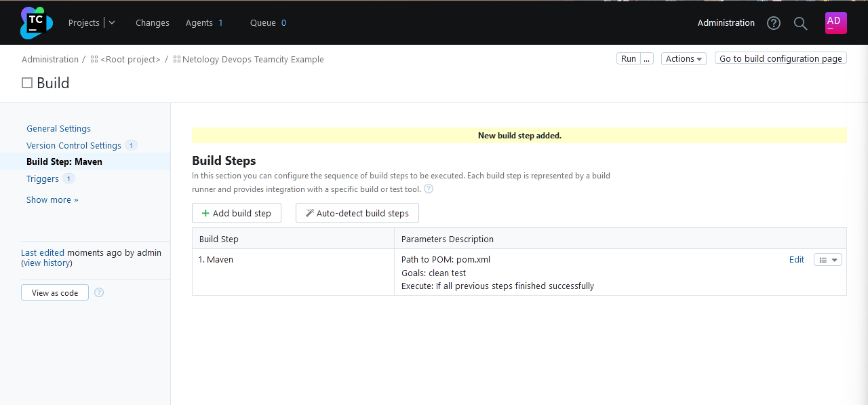Screen dimensions: 868x405
Task: Expand the Projects dropdown arrow
Action: pos(112,22)
